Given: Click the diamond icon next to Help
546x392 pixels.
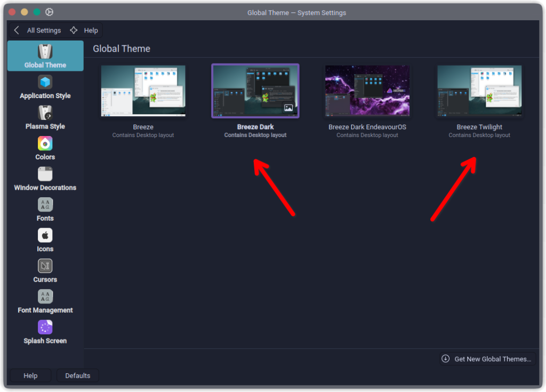Looking at the screenshot, I should coord(74,30).
